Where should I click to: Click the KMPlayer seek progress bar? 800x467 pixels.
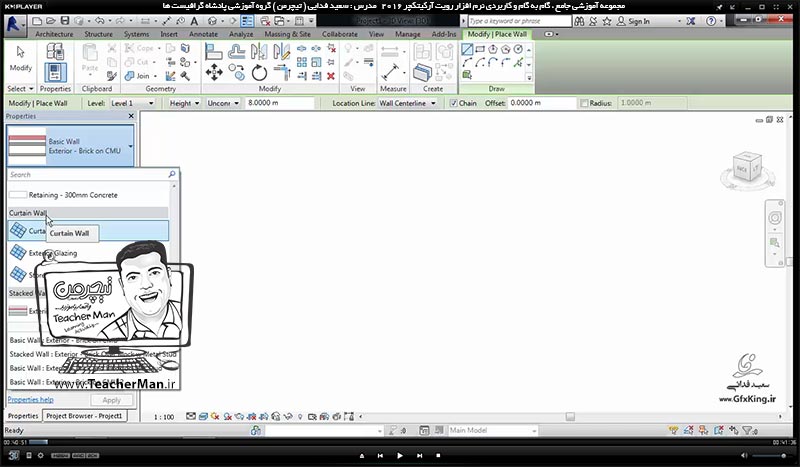399,442
